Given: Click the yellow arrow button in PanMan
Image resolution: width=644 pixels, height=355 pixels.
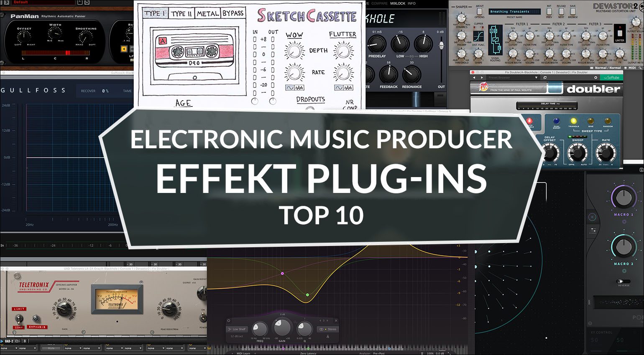Looking at the screenshot, I should coord(124,49).
